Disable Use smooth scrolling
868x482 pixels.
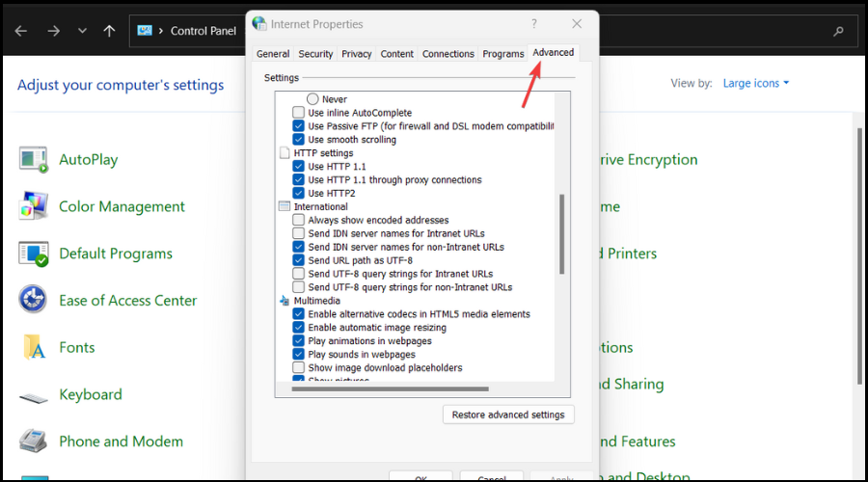(298, 140)
